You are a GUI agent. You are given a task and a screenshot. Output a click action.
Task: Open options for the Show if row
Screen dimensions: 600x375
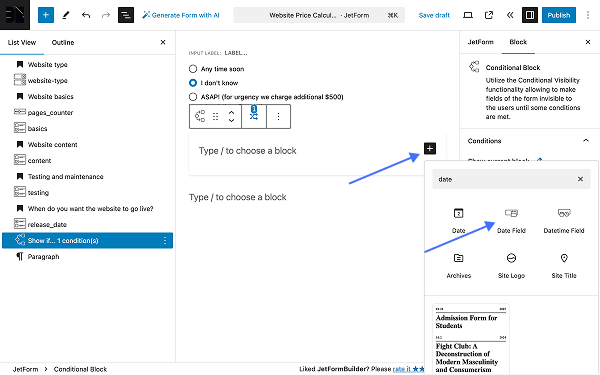(165, 240)
